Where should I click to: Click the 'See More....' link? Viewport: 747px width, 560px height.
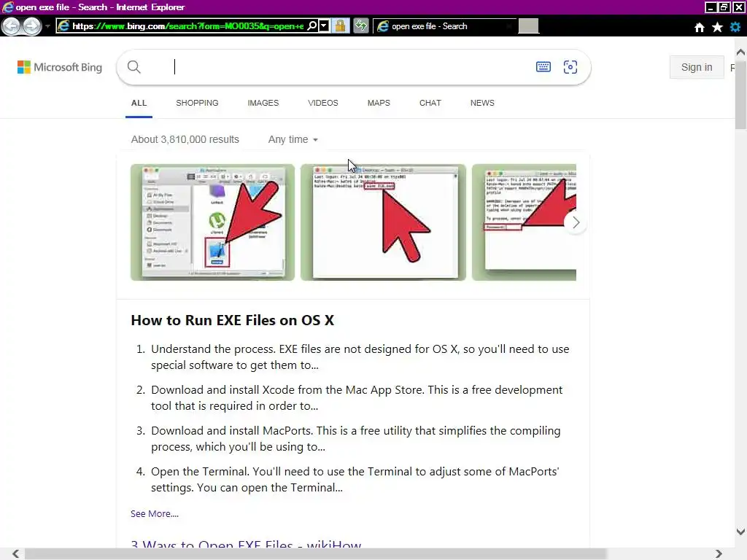(155, 514)
